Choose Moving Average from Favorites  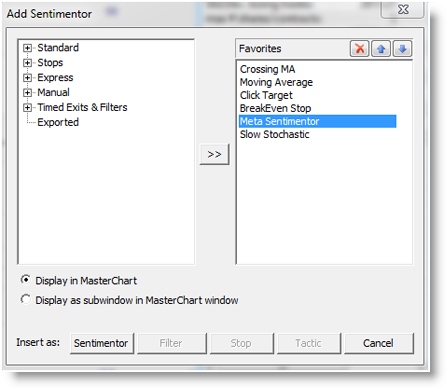pyautogui.click(x=276, y=82)
